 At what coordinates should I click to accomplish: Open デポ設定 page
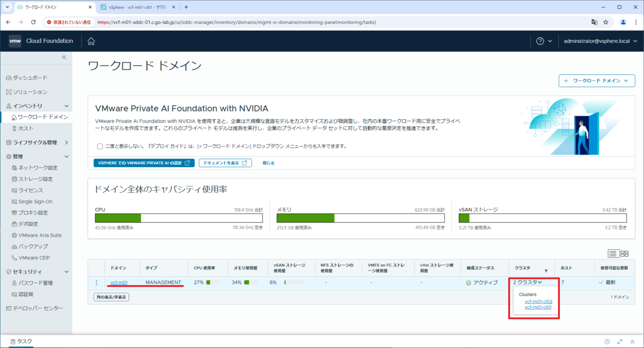25,224
